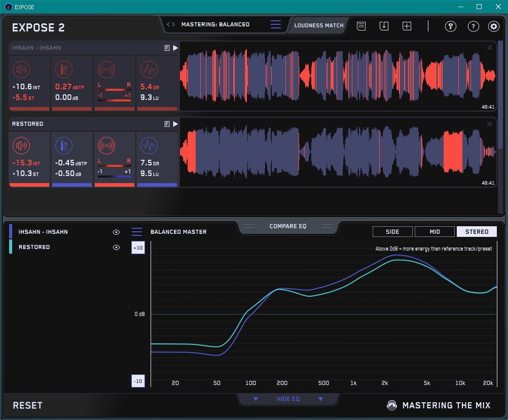The width and height of the screenshot is (508, 420).
Task: Collapse the panel with Hide EQ
Action: point(288,399)
